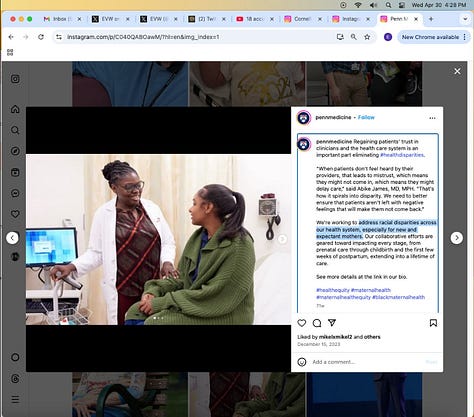Open the top-left background post thumbnail
474x417 pixels.
130,83
